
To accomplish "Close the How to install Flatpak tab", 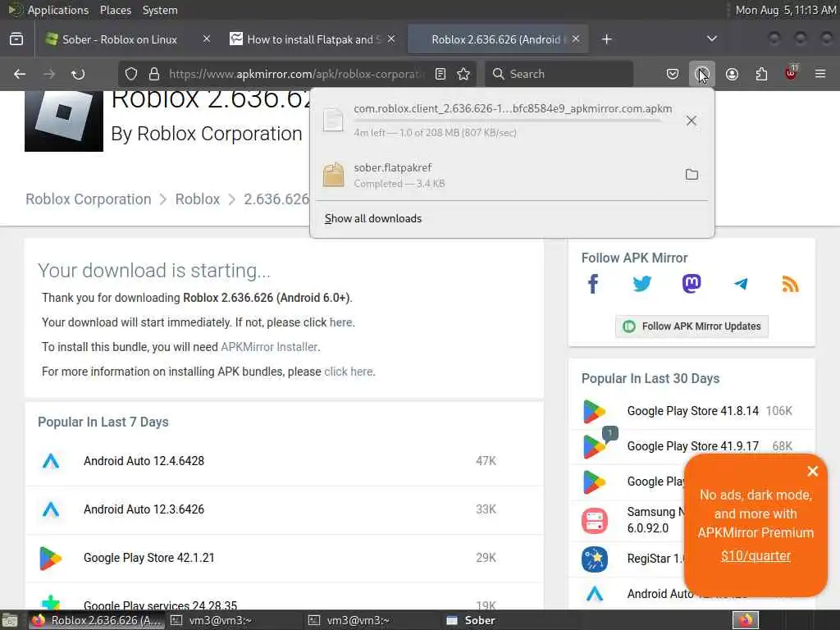I will [x=391, y=39].
